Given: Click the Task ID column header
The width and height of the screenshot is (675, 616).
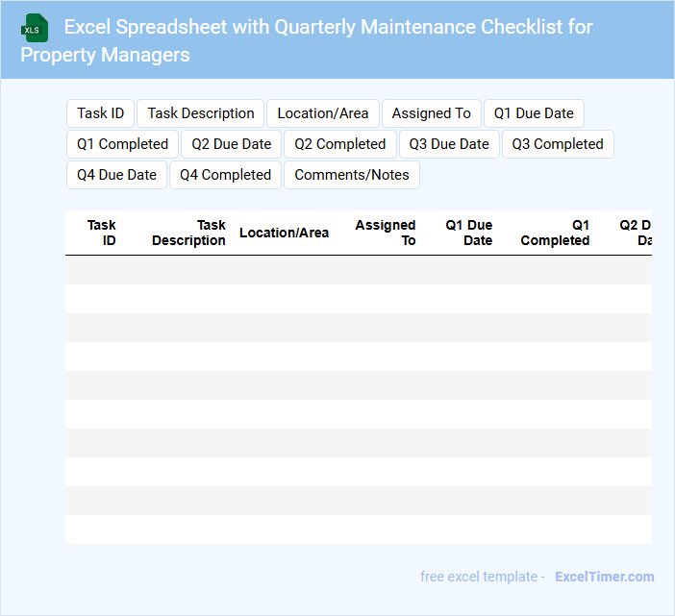Looking at the screenshot, I should pos(101,233).
